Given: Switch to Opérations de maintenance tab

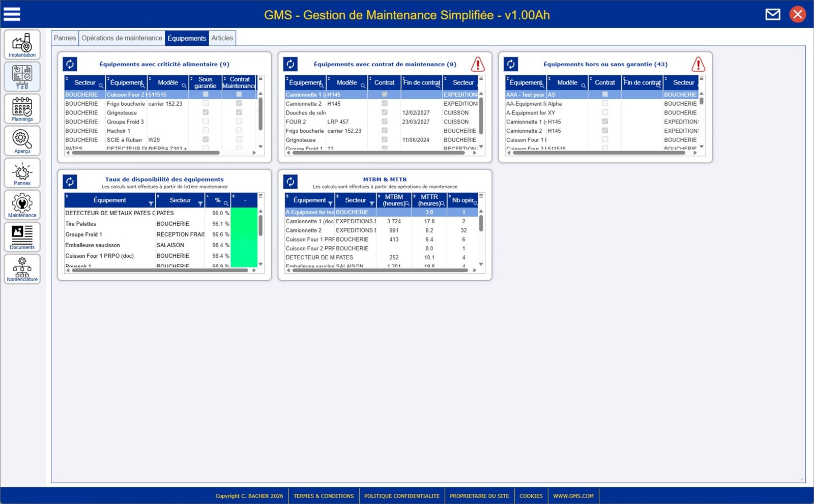Looking at the screenshot, I should (x=122, y=38).
